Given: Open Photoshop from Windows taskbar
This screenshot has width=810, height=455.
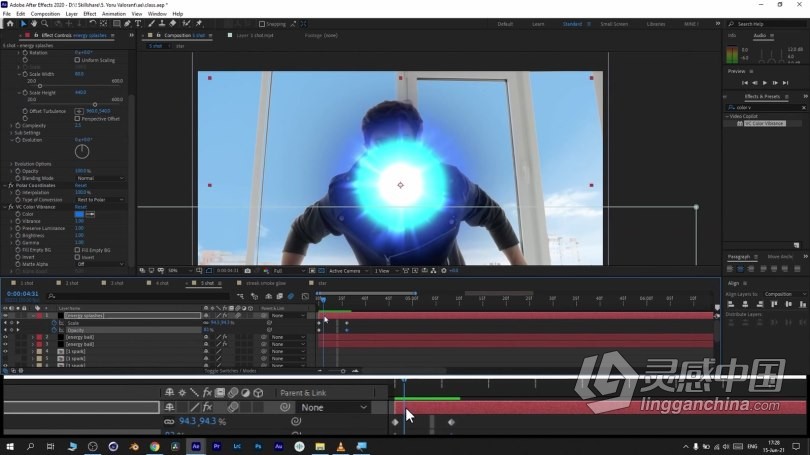Looking at the screenshot, I should tap(258, 446).
